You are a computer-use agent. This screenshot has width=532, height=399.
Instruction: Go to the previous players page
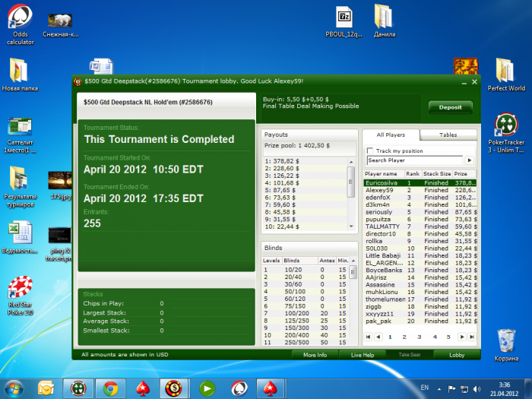(378, 337)
